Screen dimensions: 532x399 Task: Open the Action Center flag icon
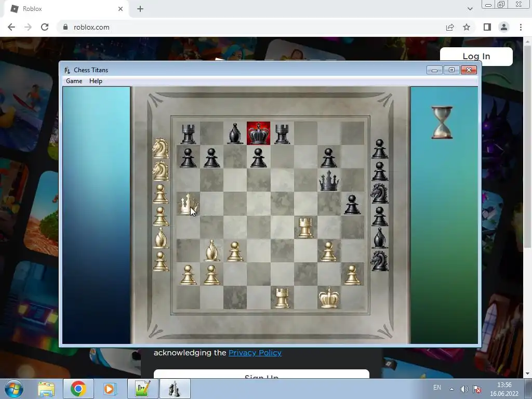477,389
